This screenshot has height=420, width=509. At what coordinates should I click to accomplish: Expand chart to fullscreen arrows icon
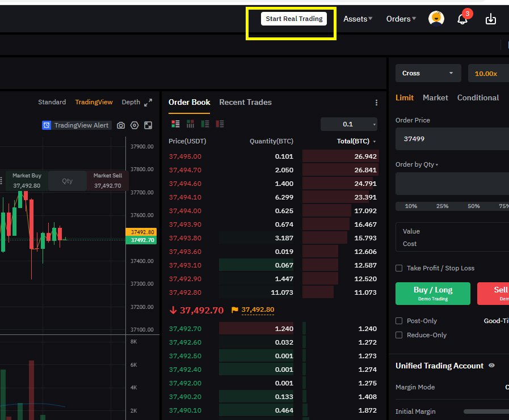pyautogui.click(x=148, y=103)
